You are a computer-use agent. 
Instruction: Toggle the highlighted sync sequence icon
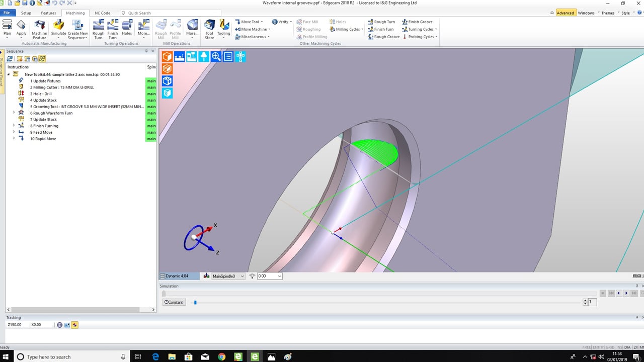point(42,59)
